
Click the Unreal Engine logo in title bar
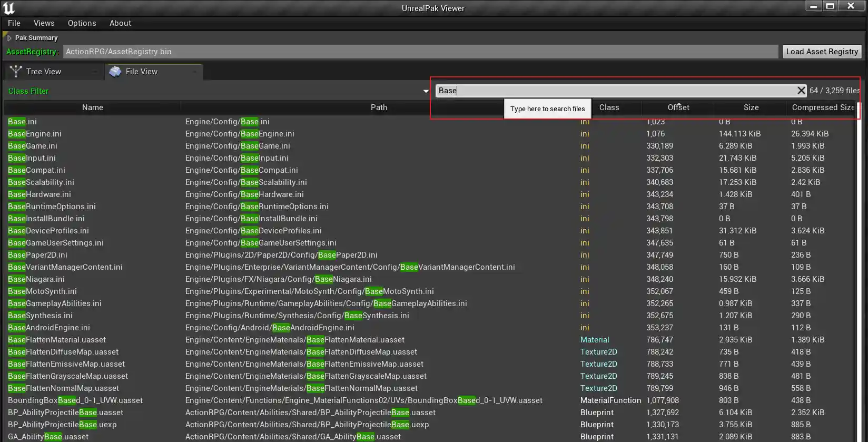[x=9, y=8]
